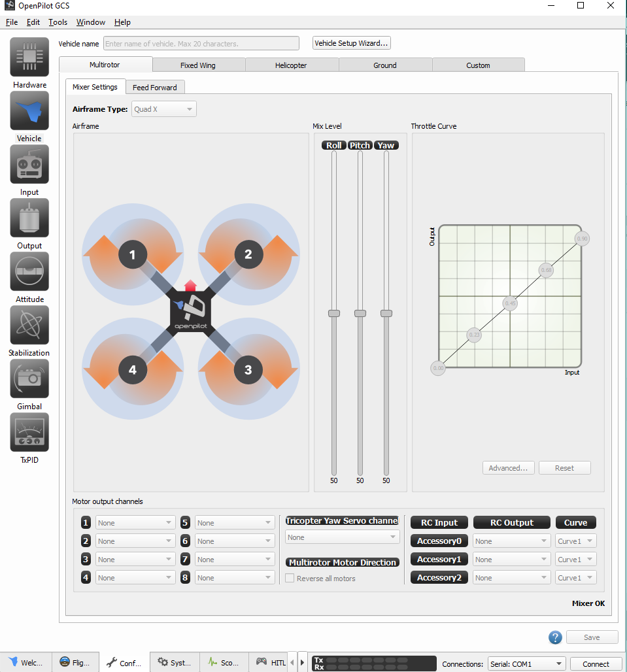Click the OpenPilot board in airframe center
This screenshot has width=627, height=672.
pos(191,312)
